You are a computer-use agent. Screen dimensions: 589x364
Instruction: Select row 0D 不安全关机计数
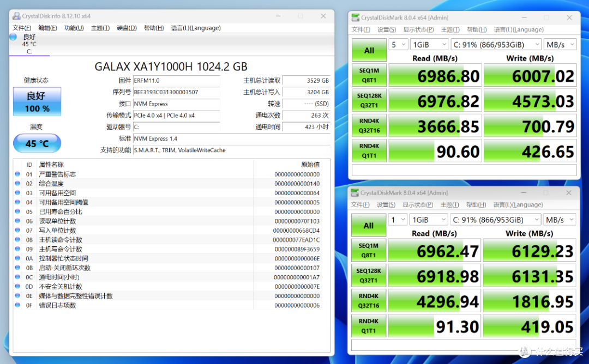coord(168,286)
